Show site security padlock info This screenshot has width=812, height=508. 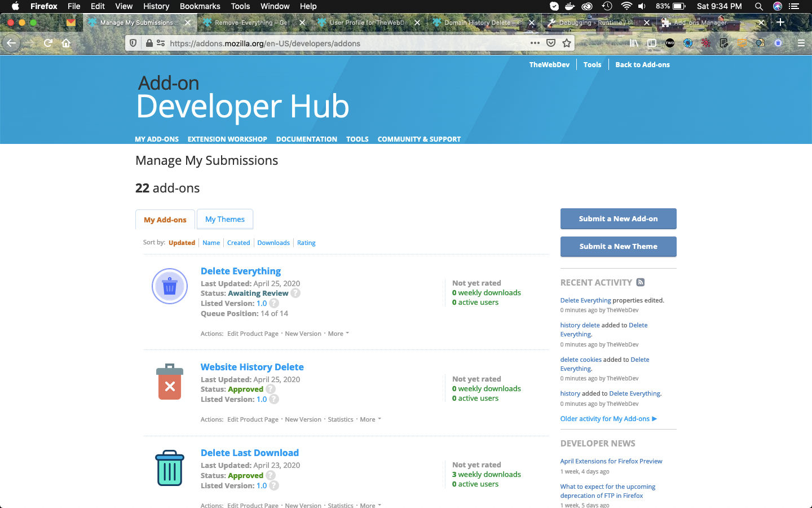[149, 43]
